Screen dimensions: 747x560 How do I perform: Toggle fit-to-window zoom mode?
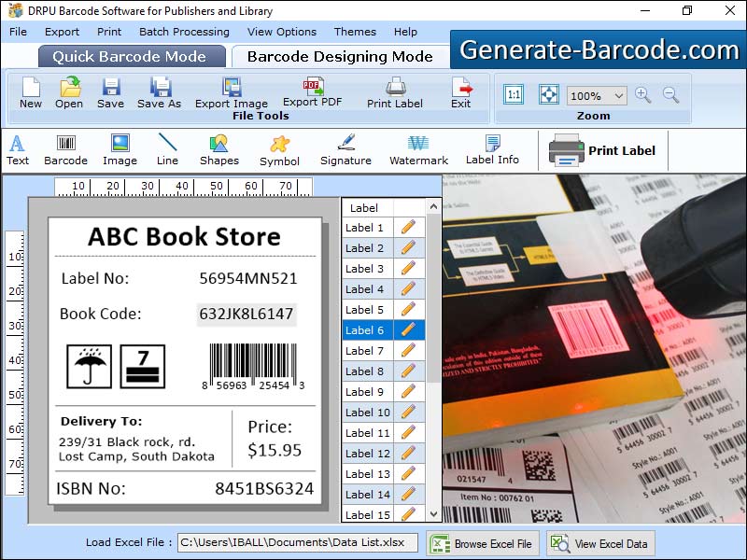point(547,94)
